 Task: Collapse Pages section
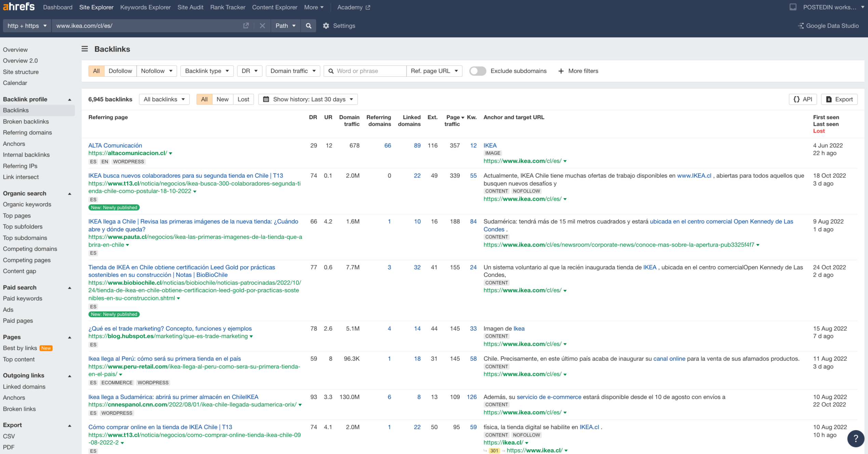coord(70,337)
